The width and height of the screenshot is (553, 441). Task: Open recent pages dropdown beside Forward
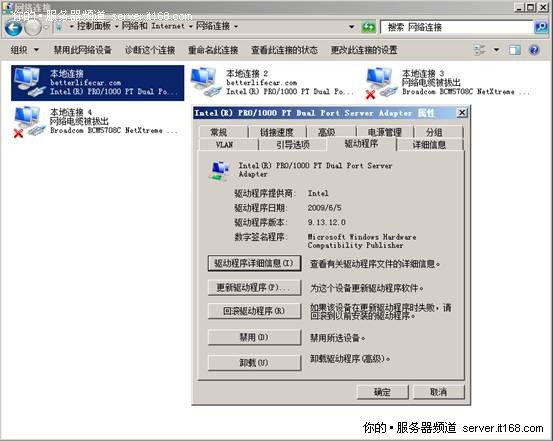(x=46, y=28)
